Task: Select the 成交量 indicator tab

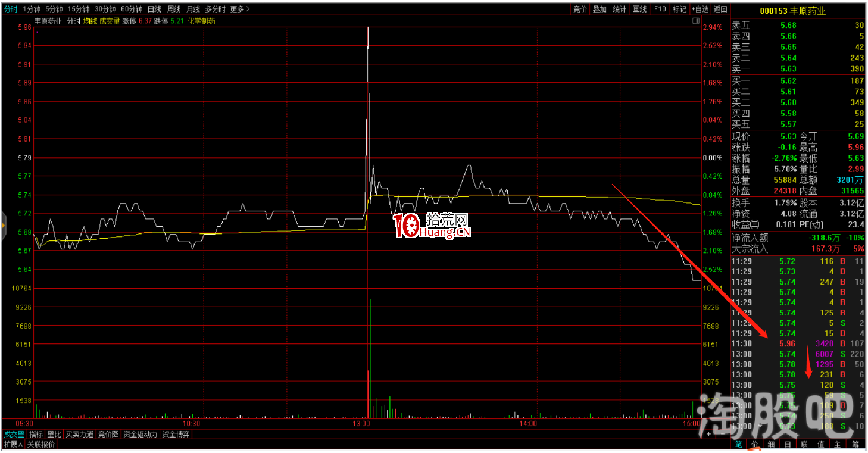Action: click(14, 435)
